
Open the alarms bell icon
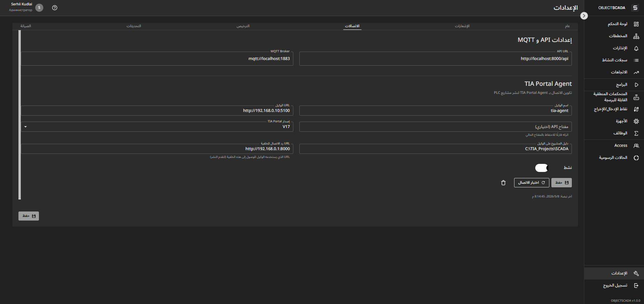(636, 48)
